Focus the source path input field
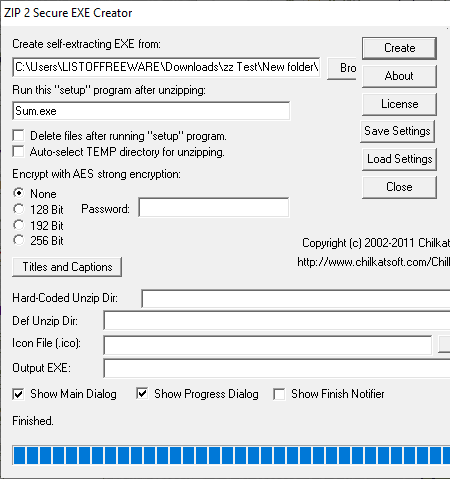 pyautogui.click(x=166, y=67)
